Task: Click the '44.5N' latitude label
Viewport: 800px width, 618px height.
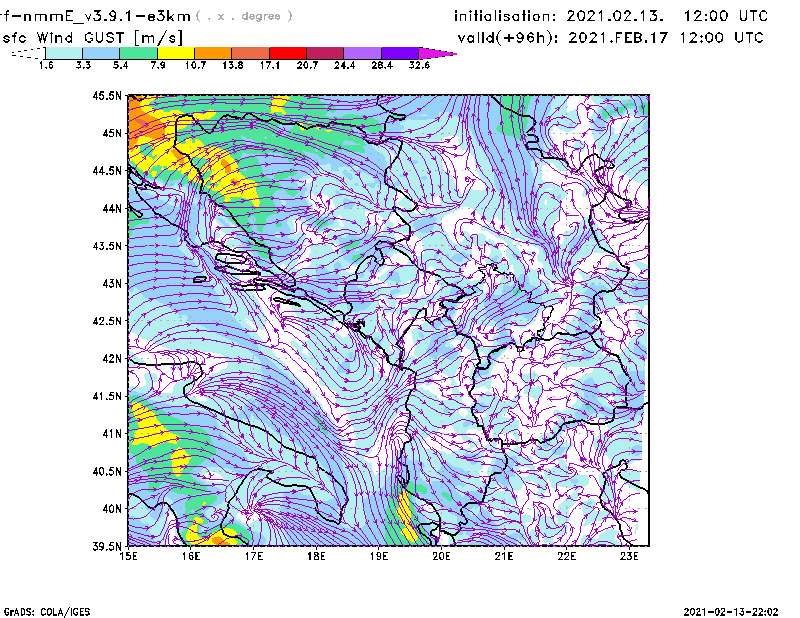Action: (107, 170)
